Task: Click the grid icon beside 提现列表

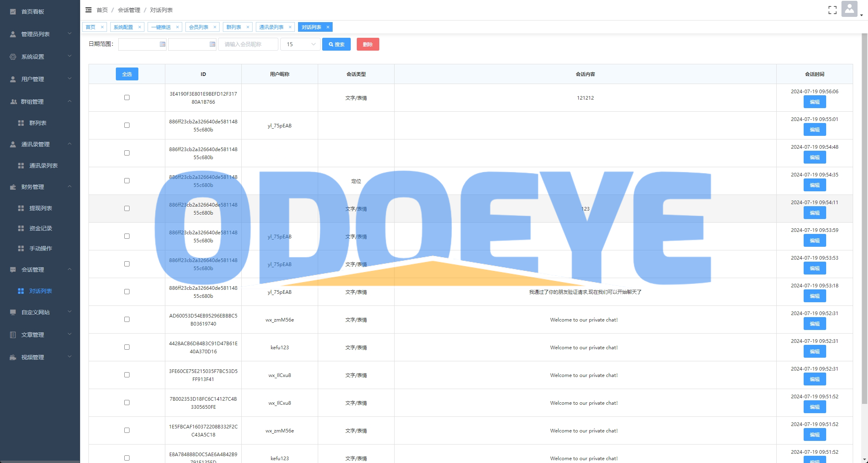Action: [21, 208]
